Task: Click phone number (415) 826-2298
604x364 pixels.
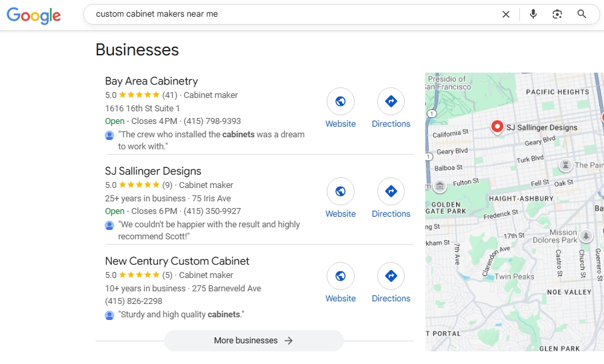Action: pos(133,301)
